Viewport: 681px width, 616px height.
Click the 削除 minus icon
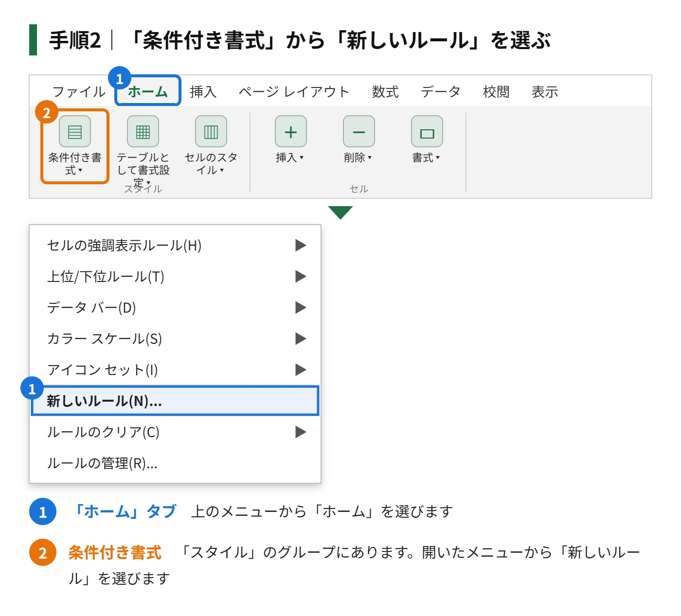click(x=359, y=131)
